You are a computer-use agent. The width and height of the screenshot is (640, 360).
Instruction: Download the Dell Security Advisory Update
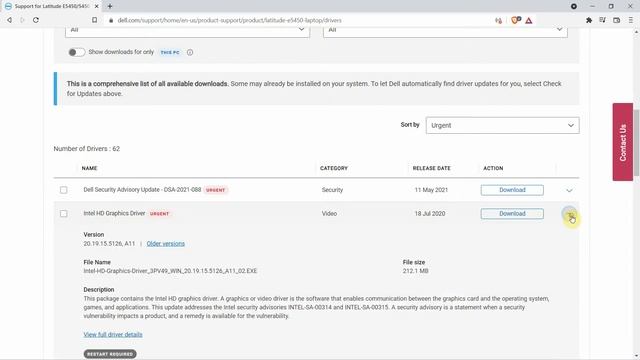coord(512,190)
